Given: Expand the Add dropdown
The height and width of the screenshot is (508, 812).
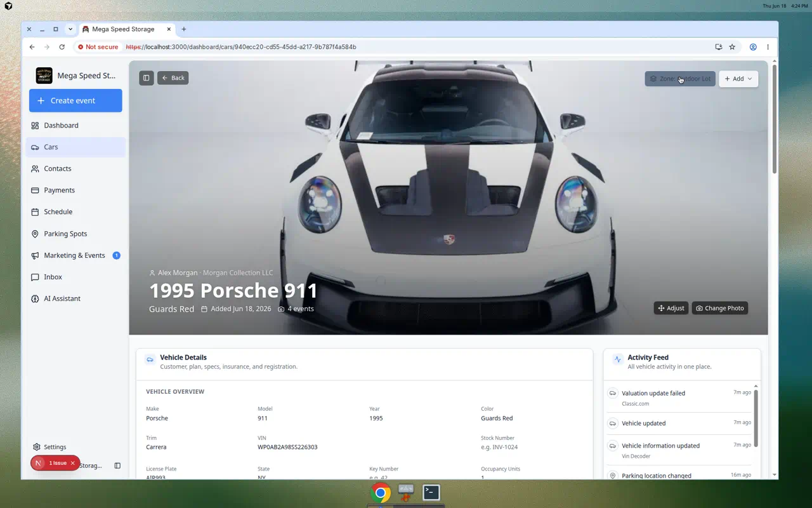Looking at the screenshot, I should [738, 79].
